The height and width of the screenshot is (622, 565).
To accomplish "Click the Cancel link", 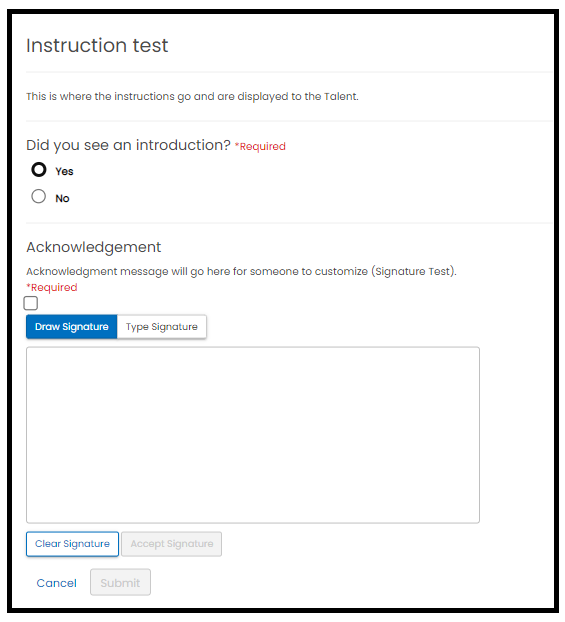I will [56, 583].
